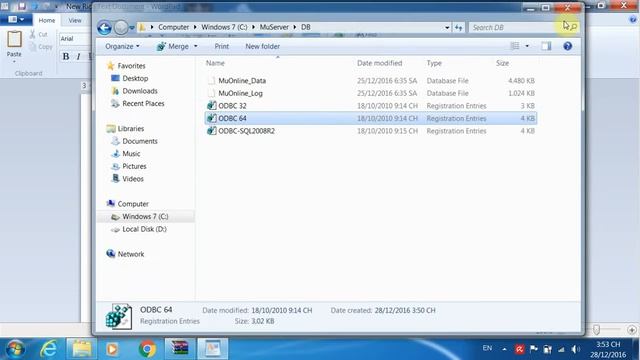Viewport: 640px width, 360px height.
Task: Open the Organize menu
Action: point(122,46)
